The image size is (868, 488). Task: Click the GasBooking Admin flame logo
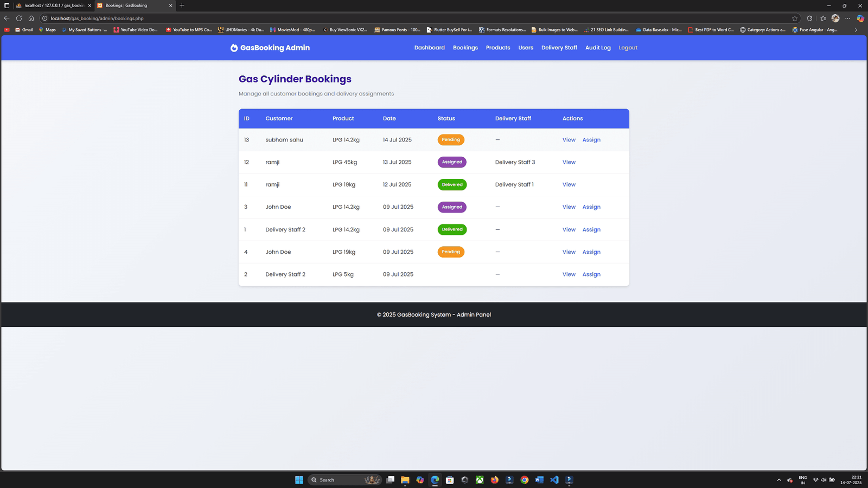(x=234, y=48)
